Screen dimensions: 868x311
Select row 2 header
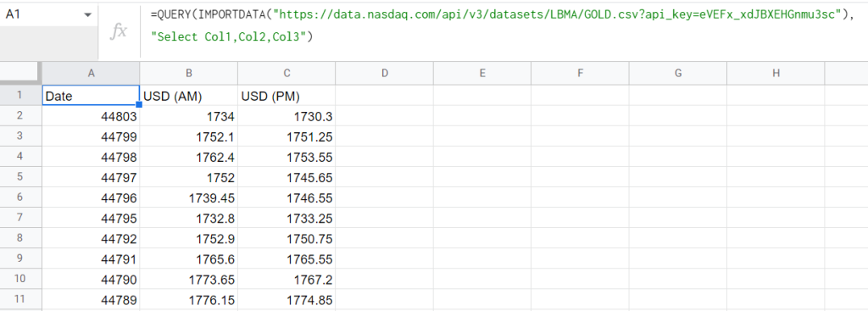20,115
